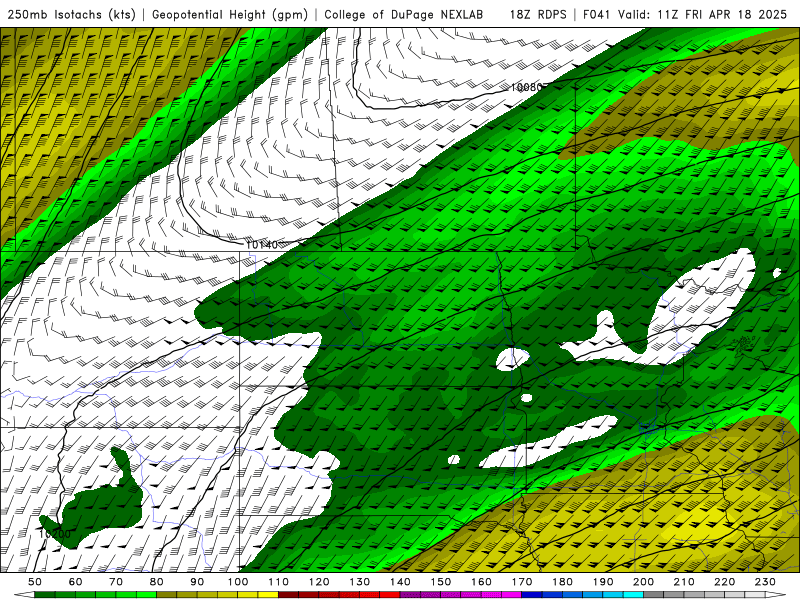Click the 80 knots legend label
This screenshot has height=600, width=800.
[157, 582]
